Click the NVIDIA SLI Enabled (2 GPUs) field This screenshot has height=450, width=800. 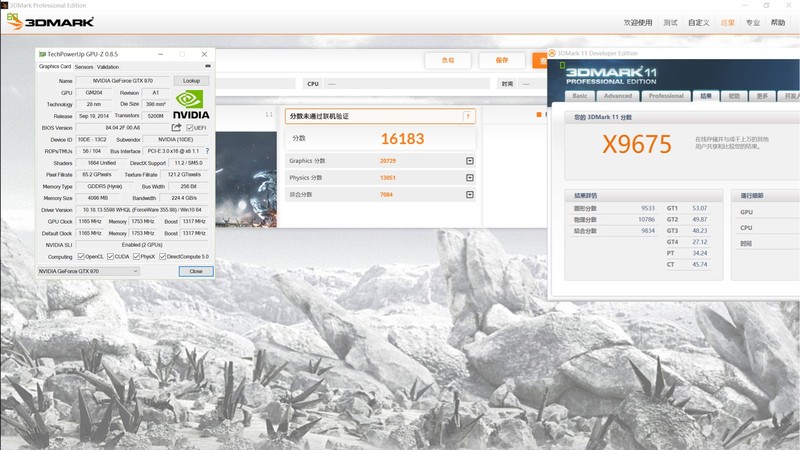[142, 245]
